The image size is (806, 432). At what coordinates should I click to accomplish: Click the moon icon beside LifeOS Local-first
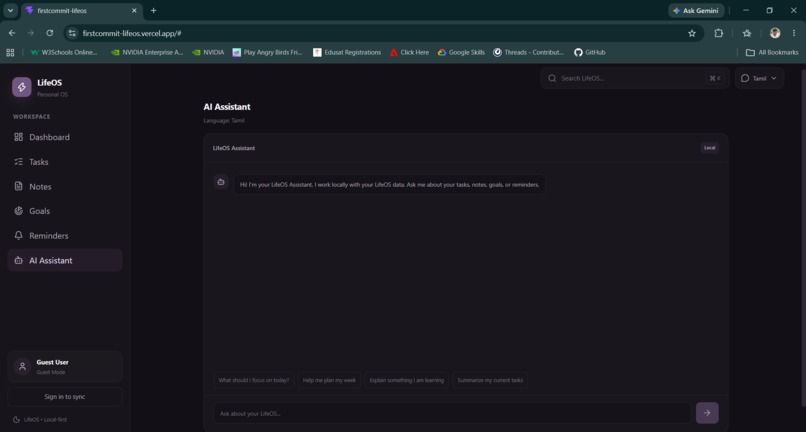(x=16, y=420)
